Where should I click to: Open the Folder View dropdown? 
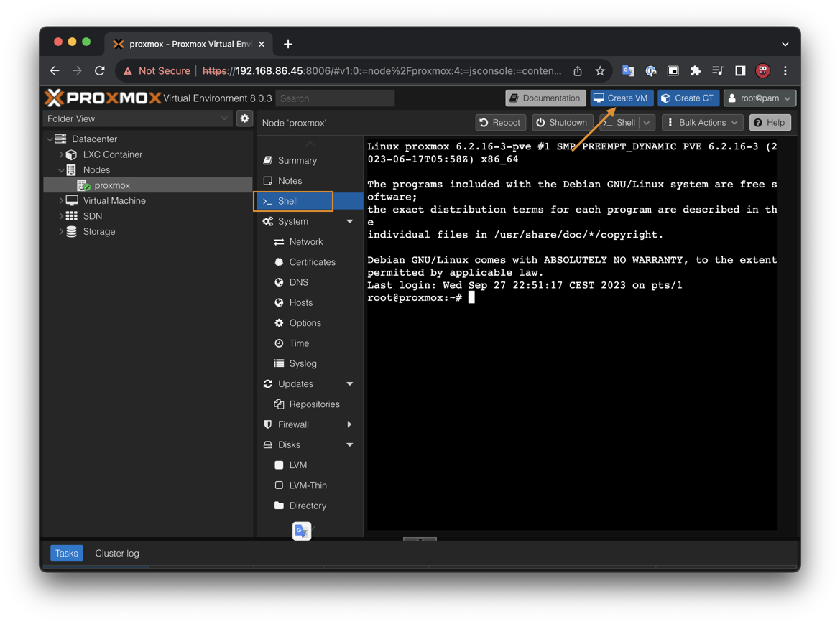click(137, 118)
